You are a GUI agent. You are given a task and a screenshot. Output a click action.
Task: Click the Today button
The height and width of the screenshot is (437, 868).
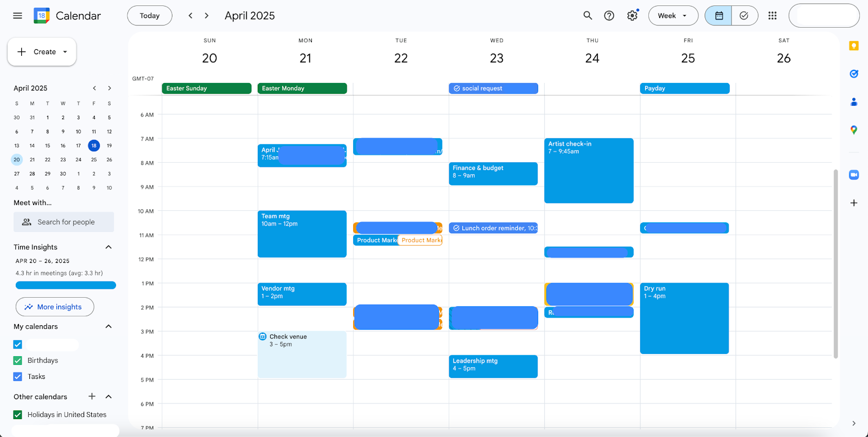point(150,16)
